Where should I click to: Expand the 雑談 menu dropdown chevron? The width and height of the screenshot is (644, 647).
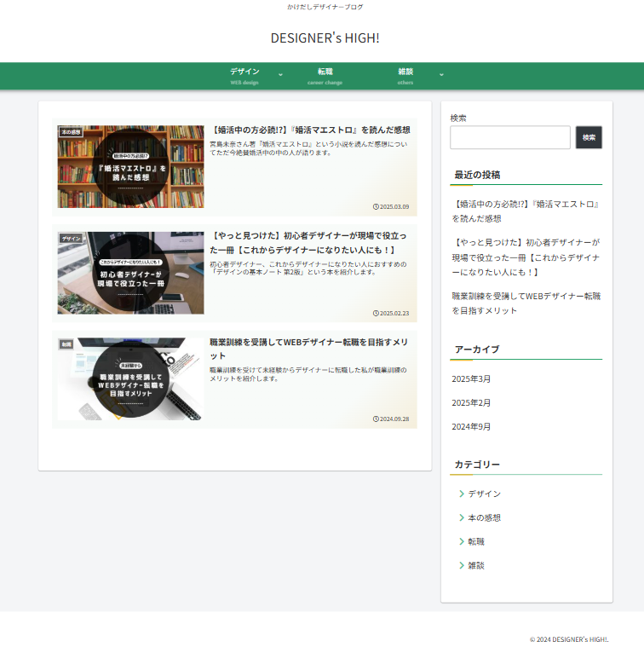(441, 75)
